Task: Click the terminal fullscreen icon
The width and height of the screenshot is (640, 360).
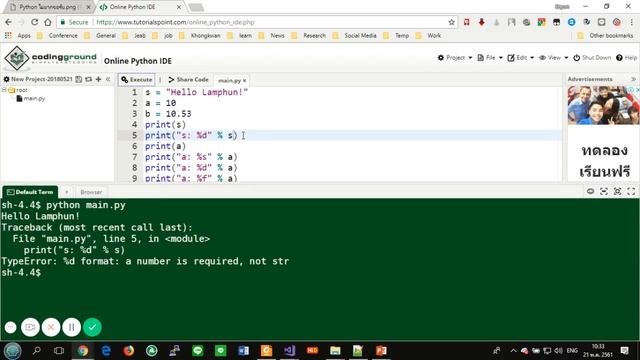Action: pos(631,191)
